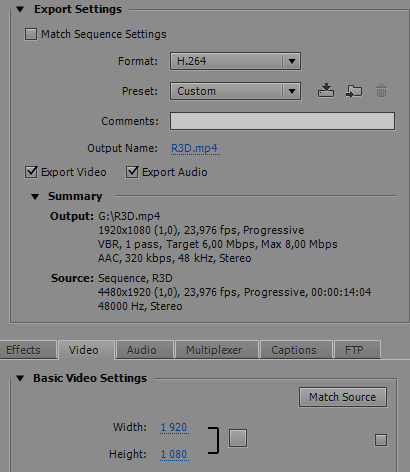Click the Delete Preset trash icon
The height and width of the screenshot is (472, 410).
coord(381,91)
